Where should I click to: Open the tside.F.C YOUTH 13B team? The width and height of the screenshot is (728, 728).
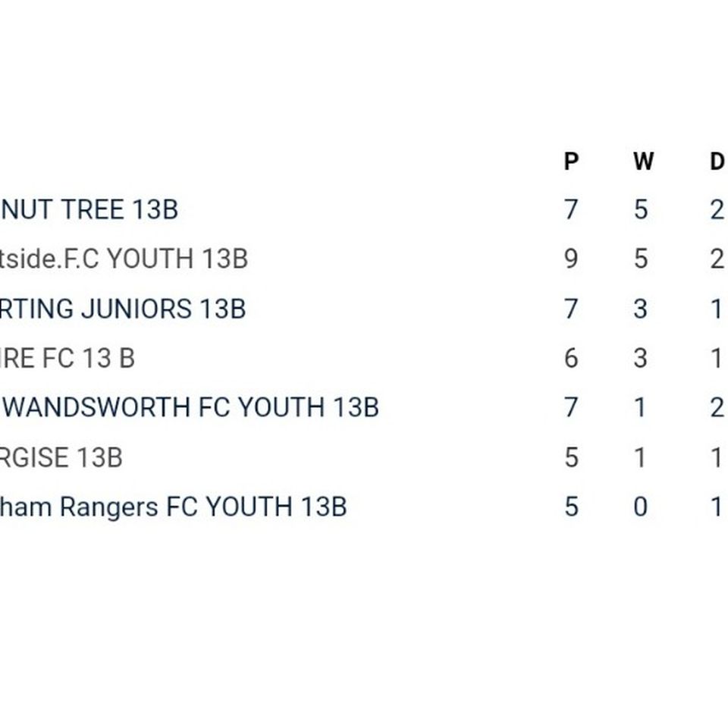pyautogui.click(x=124, y=259)
